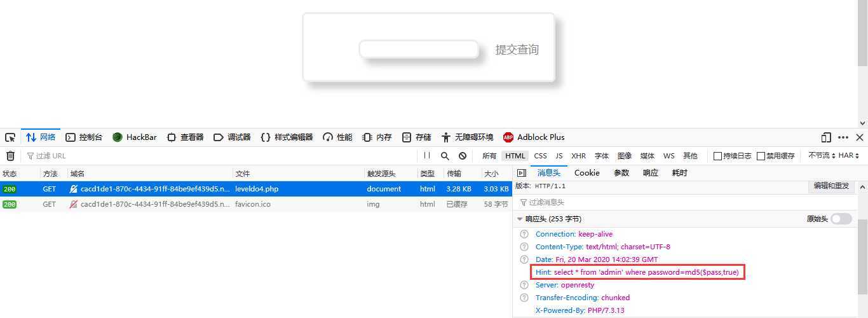
Task: Pause network recording with pause icon
Action: tap(427, 156)
